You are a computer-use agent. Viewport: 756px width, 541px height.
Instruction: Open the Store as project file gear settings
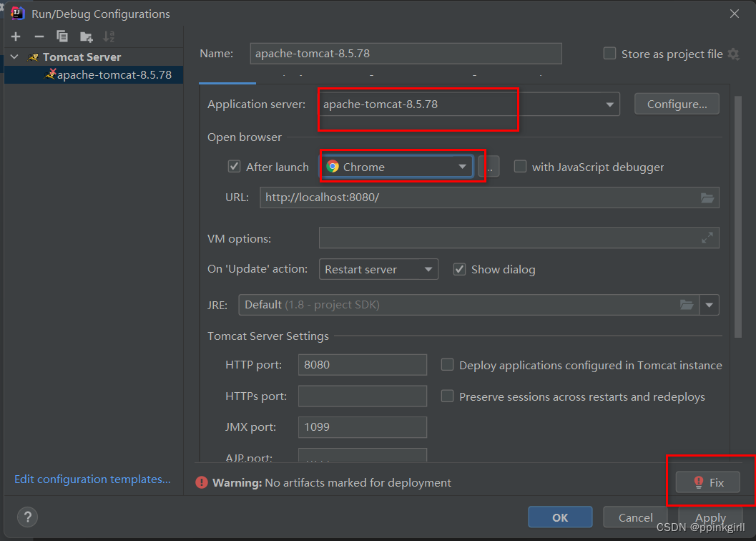coord(734,54)
